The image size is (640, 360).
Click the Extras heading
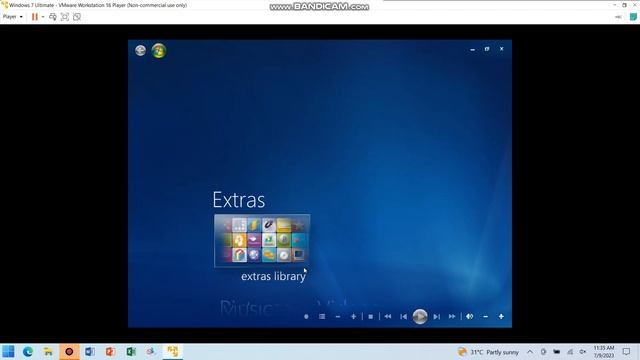239,200
